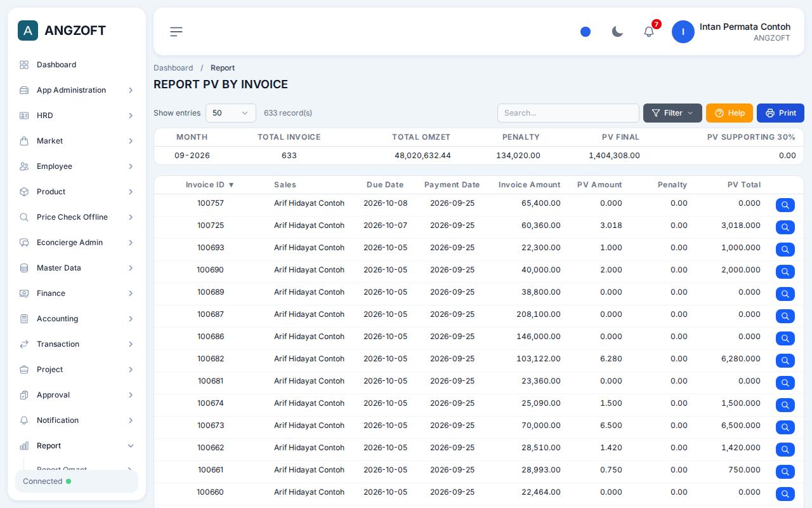812x508 pixels.
Task: View details for invoice 100674
Action: coord(785,405)
